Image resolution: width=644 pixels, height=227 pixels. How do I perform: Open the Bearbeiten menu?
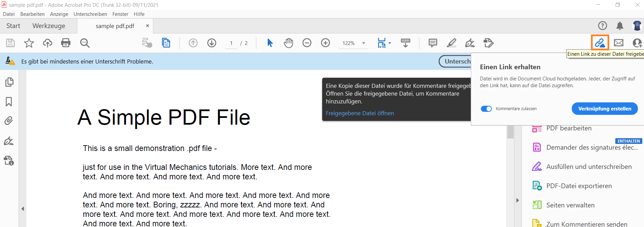point(32,14)
